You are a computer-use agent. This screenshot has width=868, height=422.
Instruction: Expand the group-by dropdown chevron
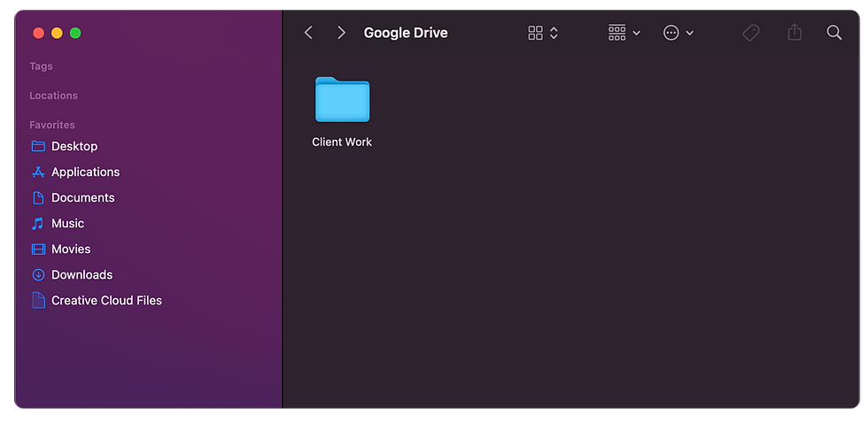[637, 34]
